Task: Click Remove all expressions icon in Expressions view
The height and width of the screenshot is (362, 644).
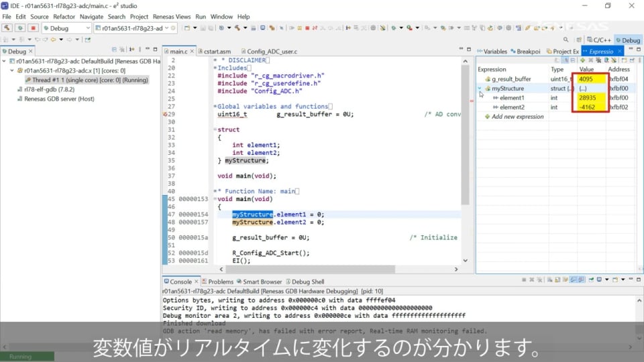Action: (x=599, y=61)
